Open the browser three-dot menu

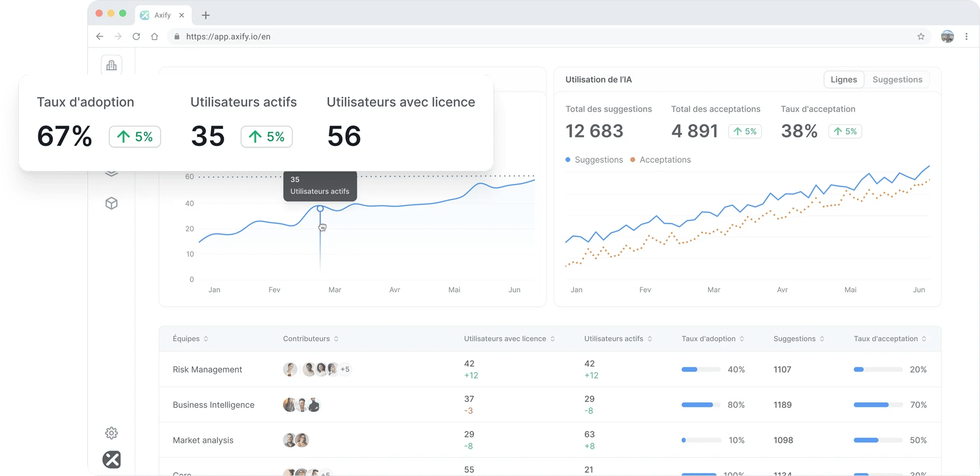[966, 36]
